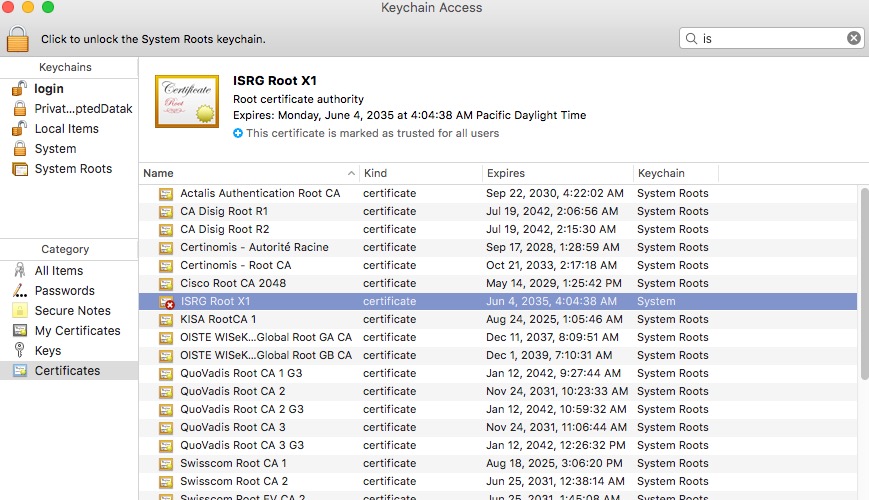Select the Cisco Root CA 2048 row
The height and width of the screenshot is (500, 869).
pos(233,283)
